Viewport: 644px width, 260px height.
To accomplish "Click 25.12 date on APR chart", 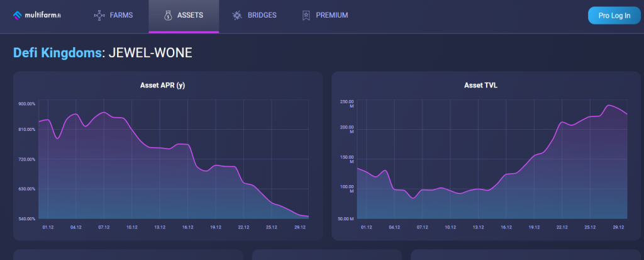I will [x=272, y=227].
